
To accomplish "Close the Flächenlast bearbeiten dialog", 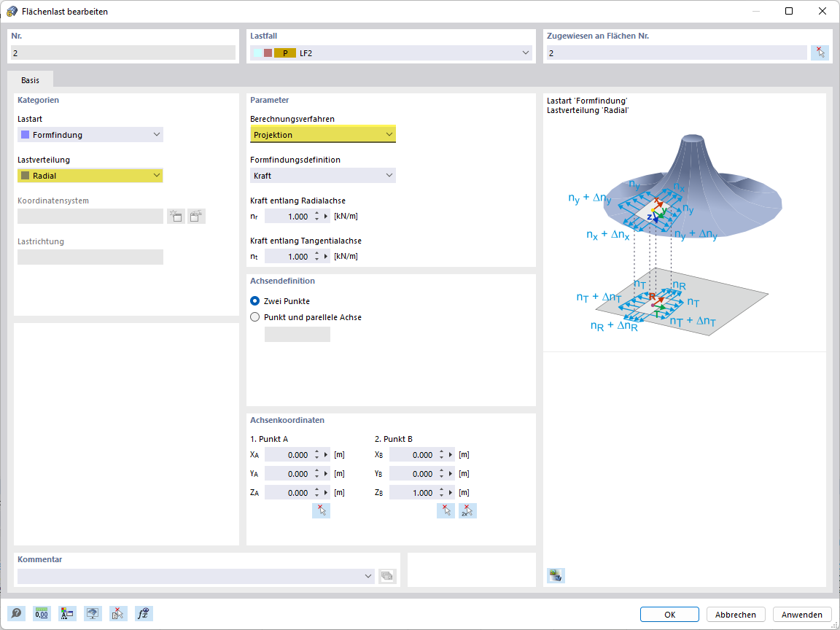I will tap(822, 11).
